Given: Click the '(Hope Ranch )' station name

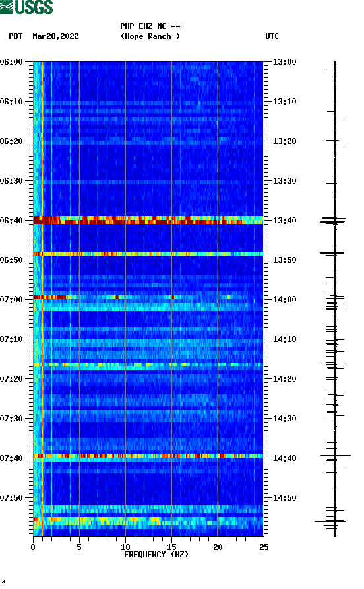Looking at the screenshot, I should pyautogui.click(x=150, y=36).
